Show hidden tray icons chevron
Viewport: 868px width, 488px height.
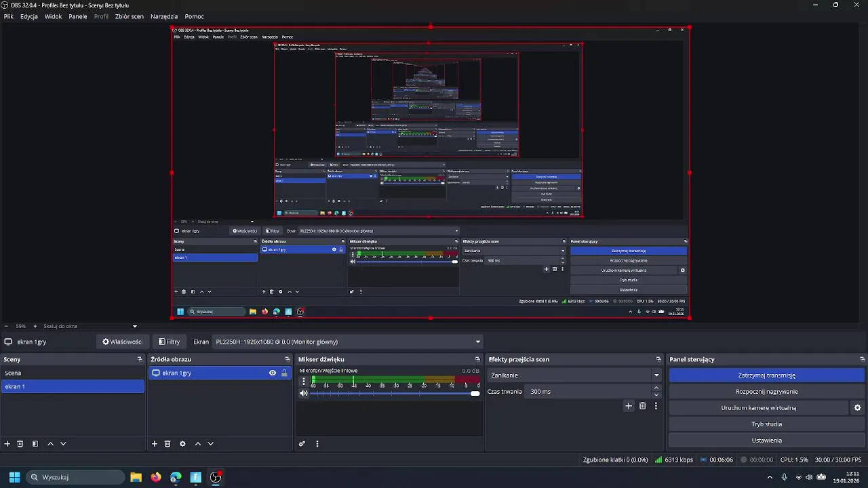click(770, 477)
